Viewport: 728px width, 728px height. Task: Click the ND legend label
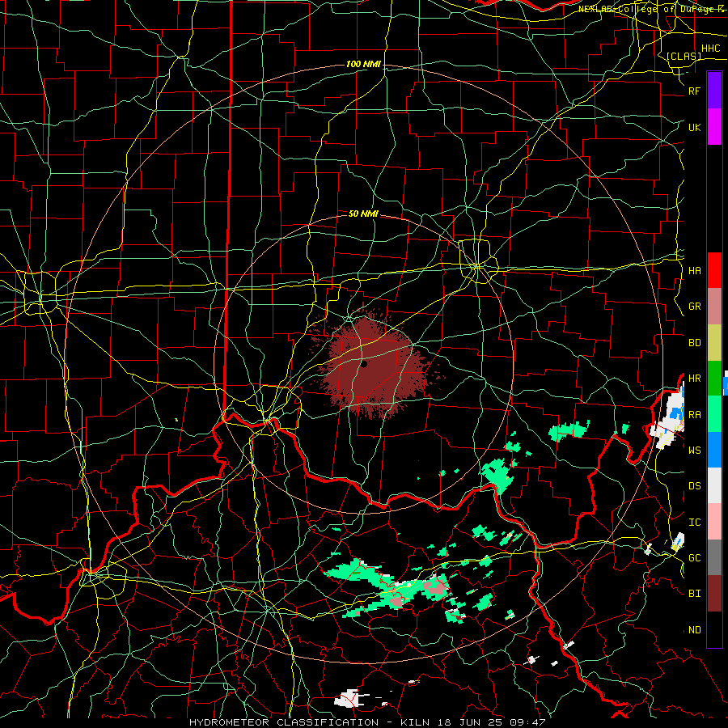pyautogui.click(x=695, y=630)
